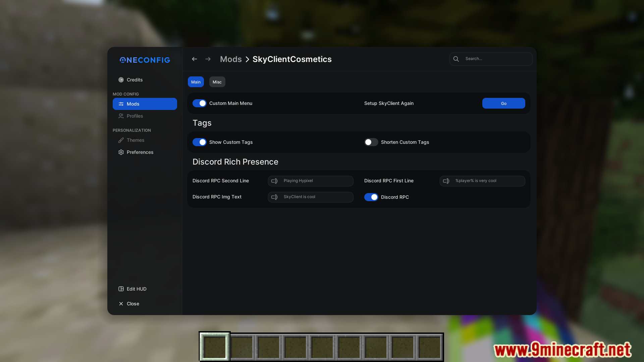This screenshot has width=644, height=362.
Task: Click the Mods breadcrumb
Action: tap(231, 59)
